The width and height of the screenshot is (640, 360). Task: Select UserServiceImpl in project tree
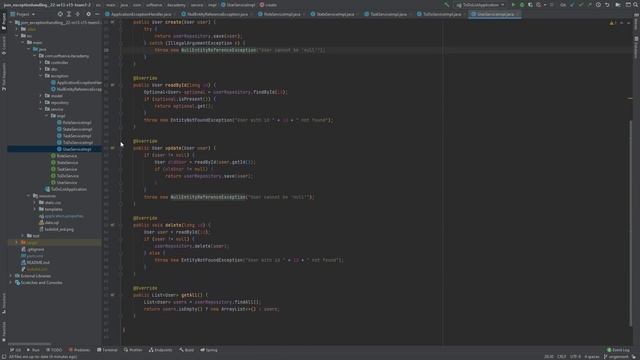[x=77, y=149]
